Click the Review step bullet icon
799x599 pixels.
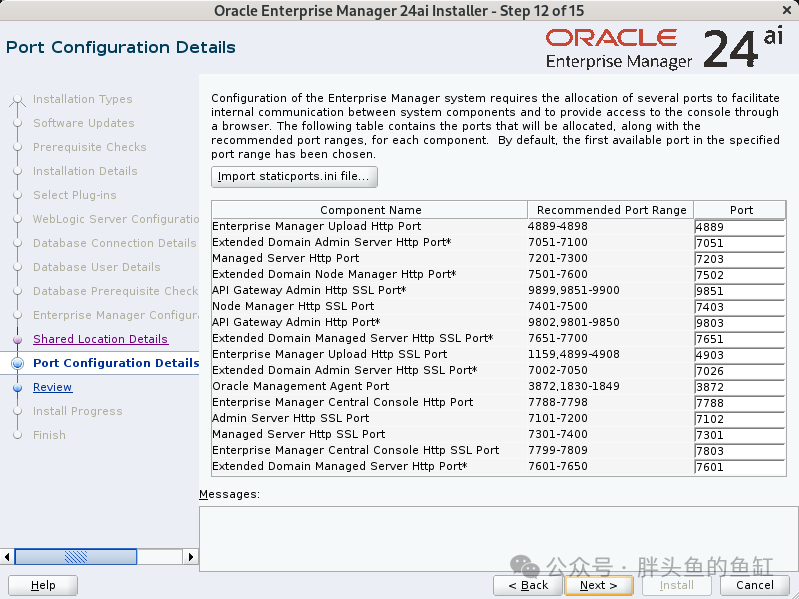click(17, 387)
